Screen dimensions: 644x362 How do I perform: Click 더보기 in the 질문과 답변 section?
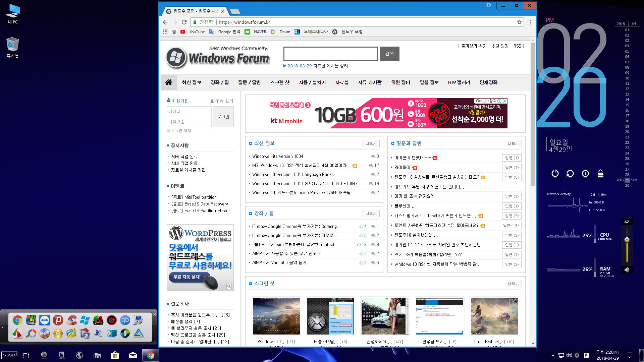click(x=513, y=143)
